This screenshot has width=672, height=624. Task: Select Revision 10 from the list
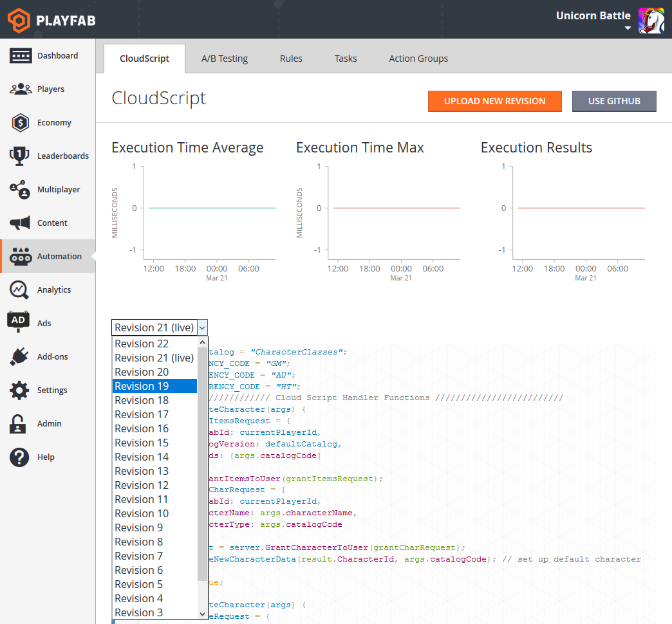(154, 513)
